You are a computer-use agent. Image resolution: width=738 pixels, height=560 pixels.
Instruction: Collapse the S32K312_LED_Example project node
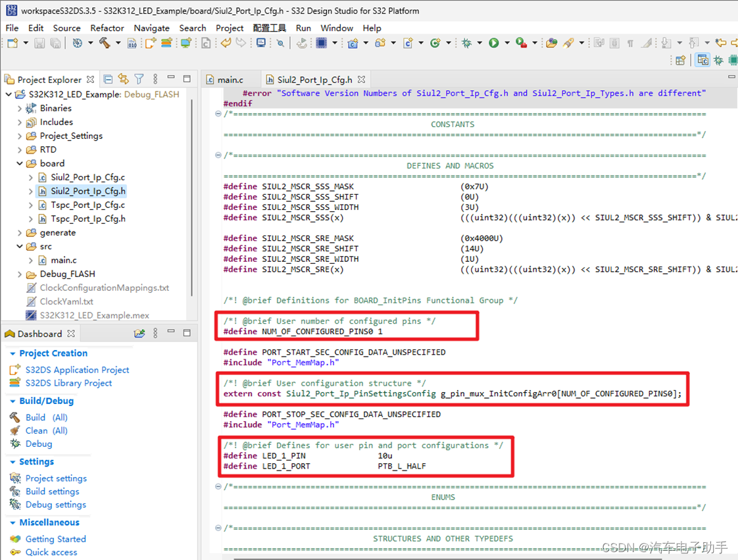click(9, 95)
